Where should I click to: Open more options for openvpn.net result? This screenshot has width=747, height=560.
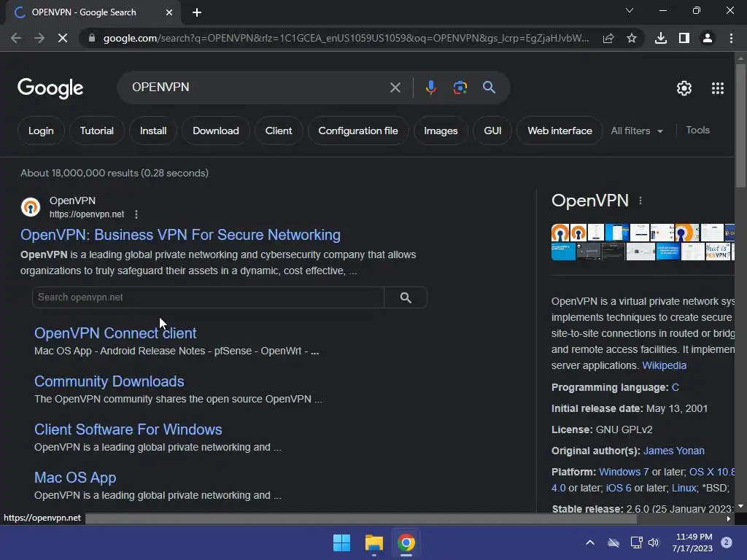(x=136, y=214)
